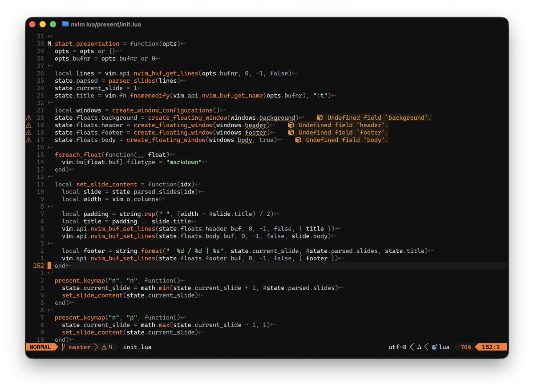Click diagnostic cube icon before 'Undefined field `background`'
The image size is (534, 392).
pyautogui.click(x=320, y=118)
